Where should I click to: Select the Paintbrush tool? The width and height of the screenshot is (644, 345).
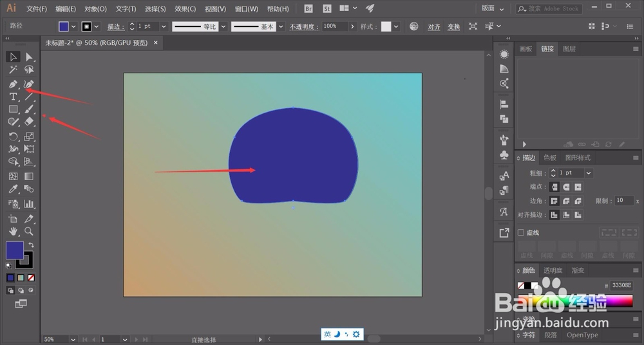click(29, 109)
